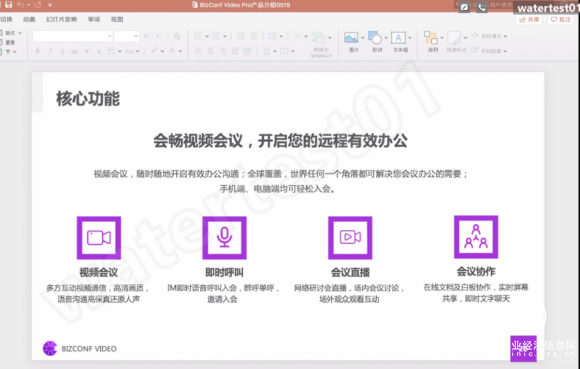Click the annotation pencil overlay icon

tap(464, 7)
